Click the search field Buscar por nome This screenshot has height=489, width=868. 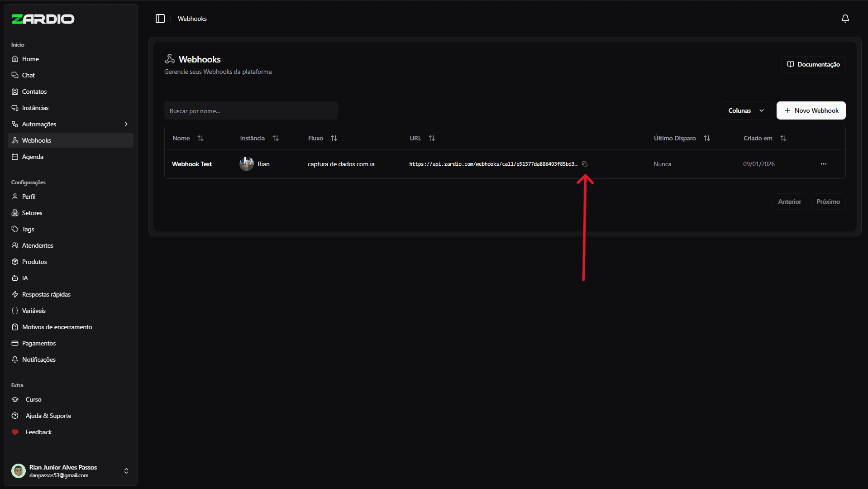(x=251, y=110)
